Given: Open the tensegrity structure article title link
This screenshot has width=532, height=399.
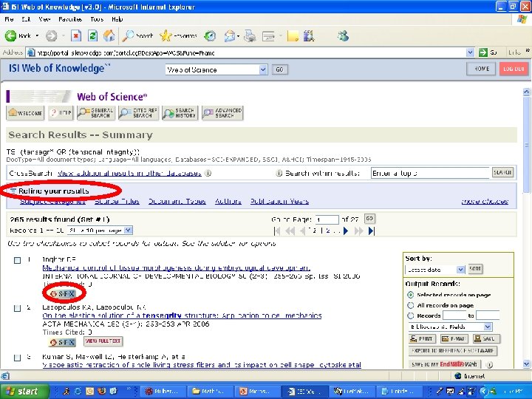Looking at the screenshot, I should tap(182, 316).
